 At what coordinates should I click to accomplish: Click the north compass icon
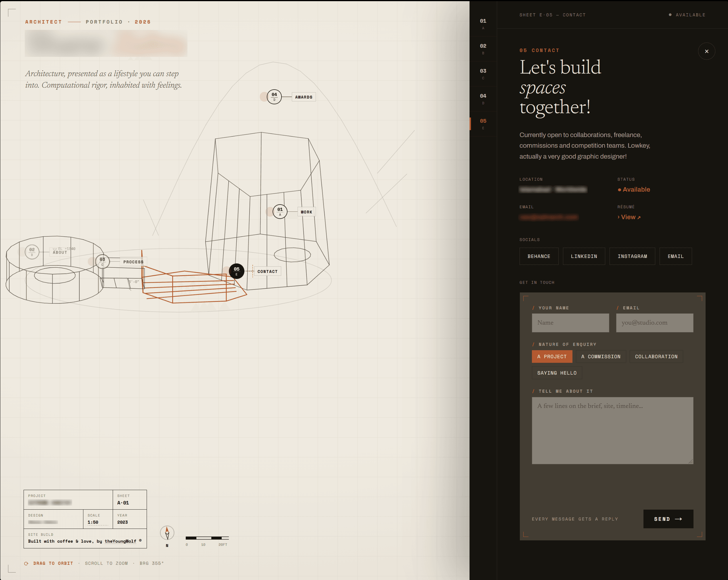[x=167, y=533]
